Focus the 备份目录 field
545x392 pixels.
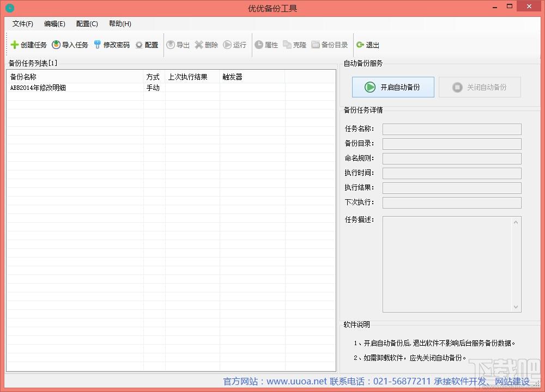click(452, 144)
